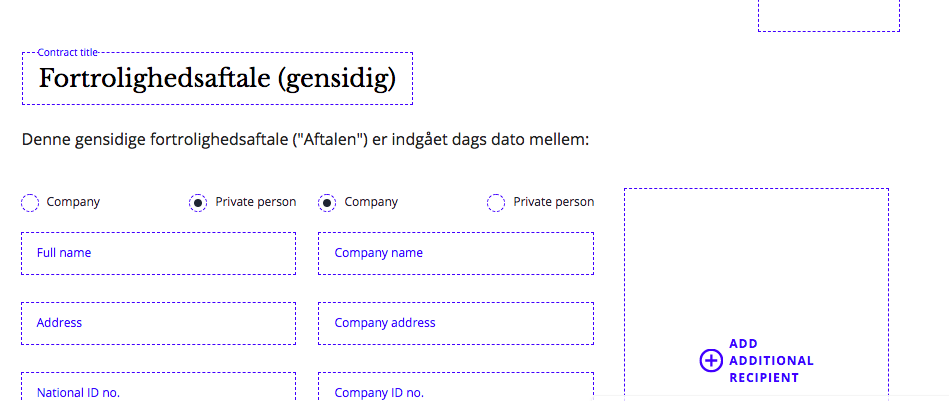This screenshot has height=401, width=949.
Task: Focus the Company address field
Action: click(456, 323)
